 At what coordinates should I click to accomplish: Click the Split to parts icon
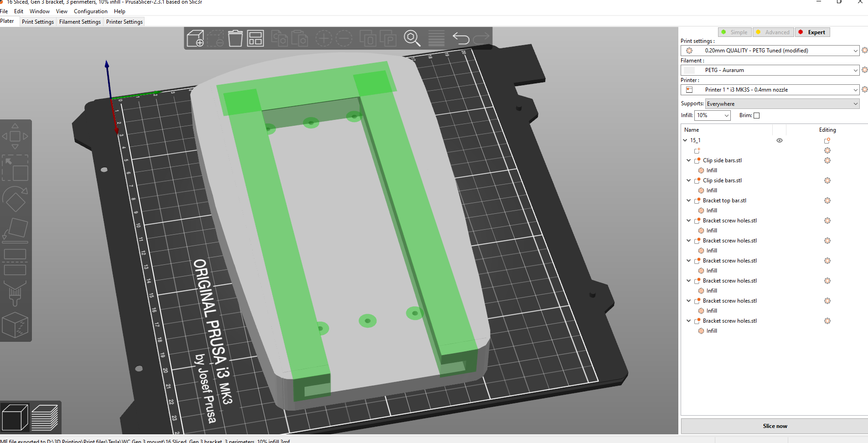(388, 38)
